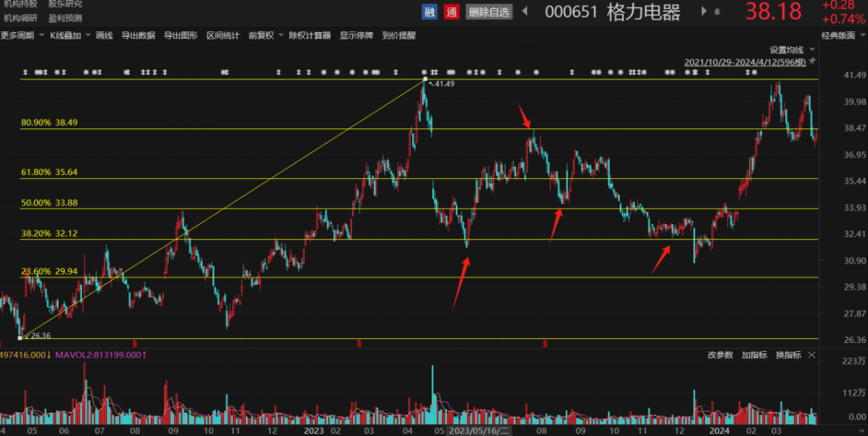The image size is (868, 436).
Task: Pin the date range with pushpin icon
Action: point(812,61)
